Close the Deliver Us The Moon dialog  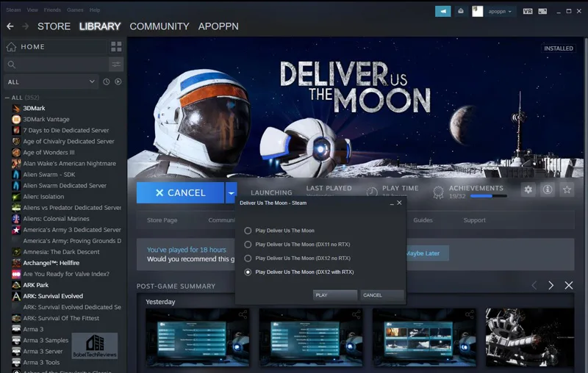pyautogui.click(x=399, y=203)
